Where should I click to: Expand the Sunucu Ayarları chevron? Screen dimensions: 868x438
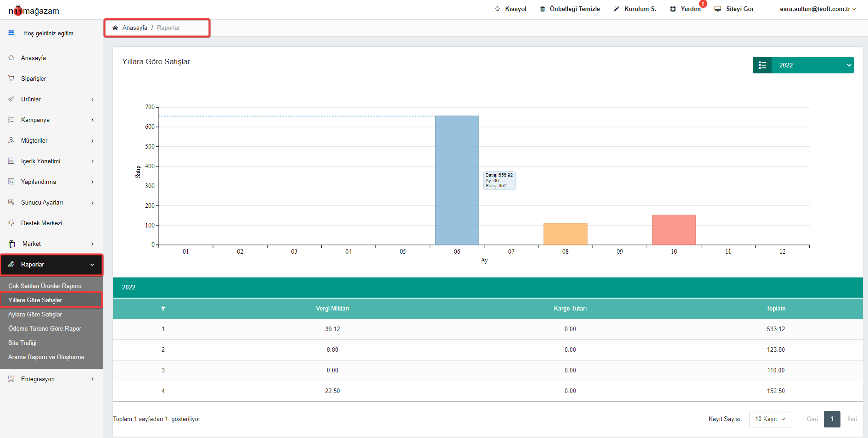92,203
